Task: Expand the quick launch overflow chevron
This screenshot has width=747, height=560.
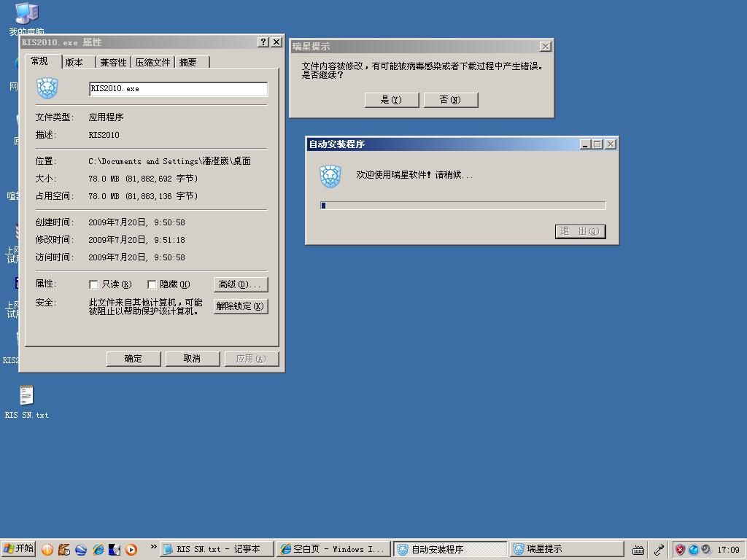Action: pos(153,547)
